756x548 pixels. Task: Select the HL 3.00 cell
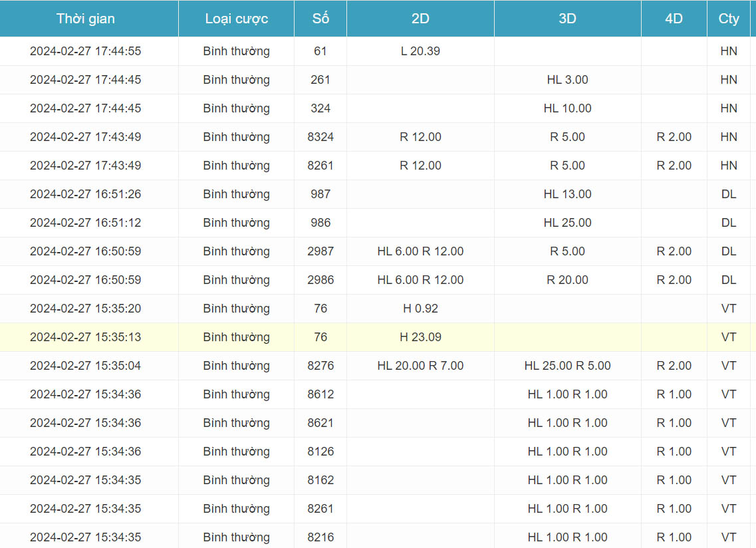(x=567, y=80)
